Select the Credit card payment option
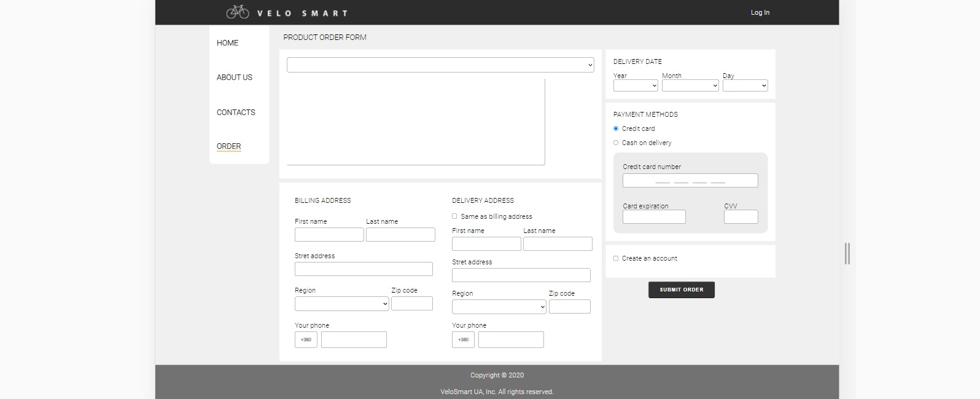This screenshot has width=980, height=399. click(x=616, y=128)
